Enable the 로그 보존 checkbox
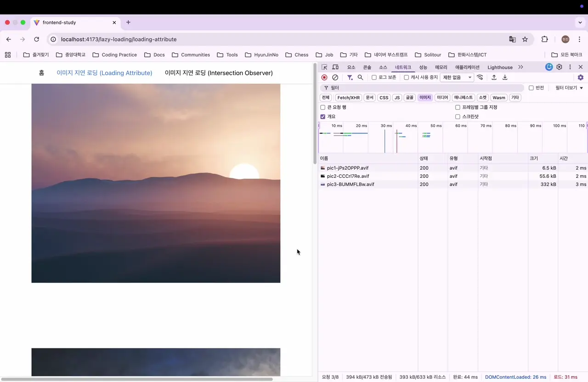588x382 pixels. point(374,78)
